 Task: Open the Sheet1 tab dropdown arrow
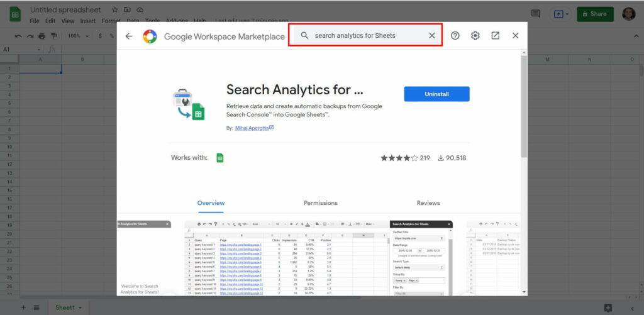click(80, 307)
